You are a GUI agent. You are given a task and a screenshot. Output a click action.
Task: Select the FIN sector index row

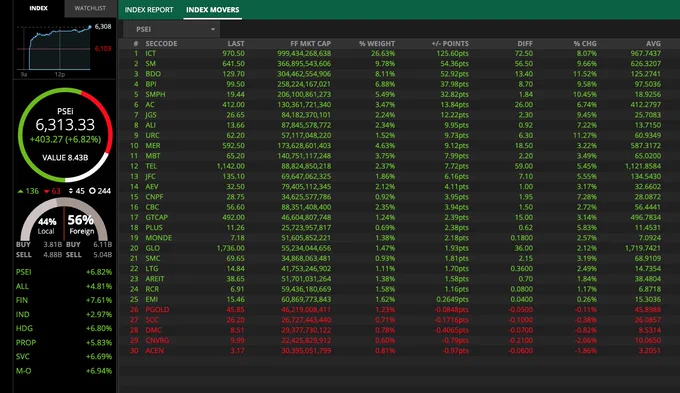click(64, 300)
